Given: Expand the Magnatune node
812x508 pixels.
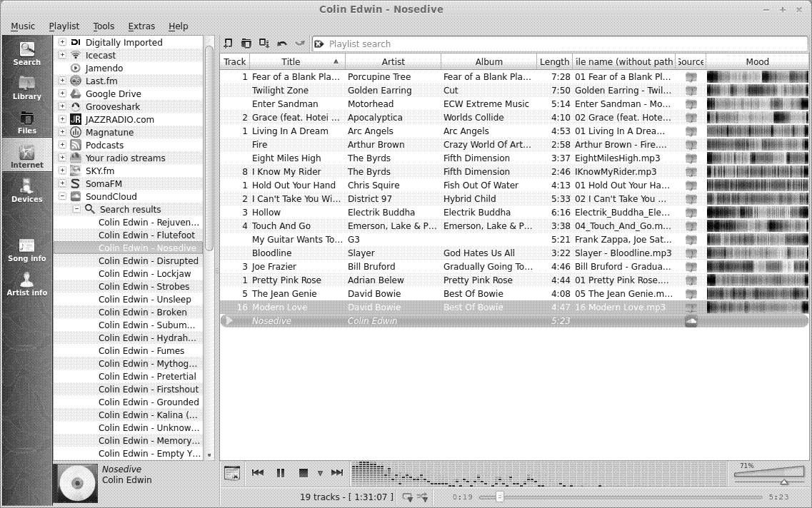Looking at the screenshot, I should coord(62,132).
